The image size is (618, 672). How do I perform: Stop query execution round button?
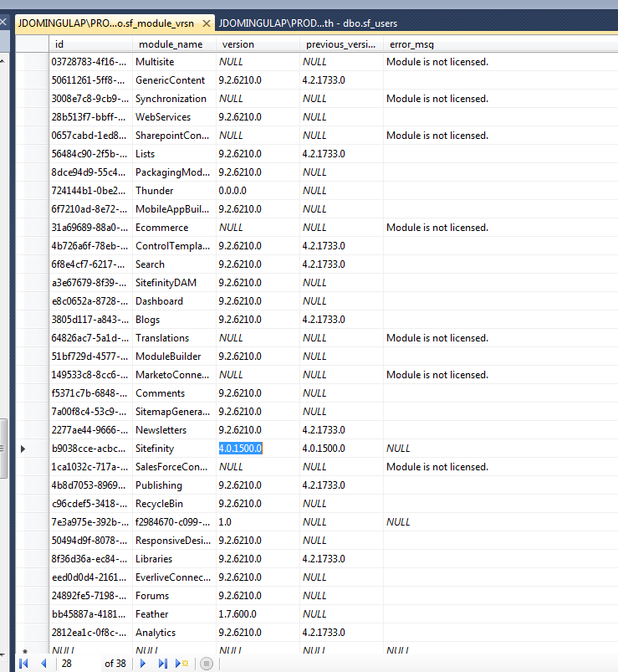click(206, 664)
